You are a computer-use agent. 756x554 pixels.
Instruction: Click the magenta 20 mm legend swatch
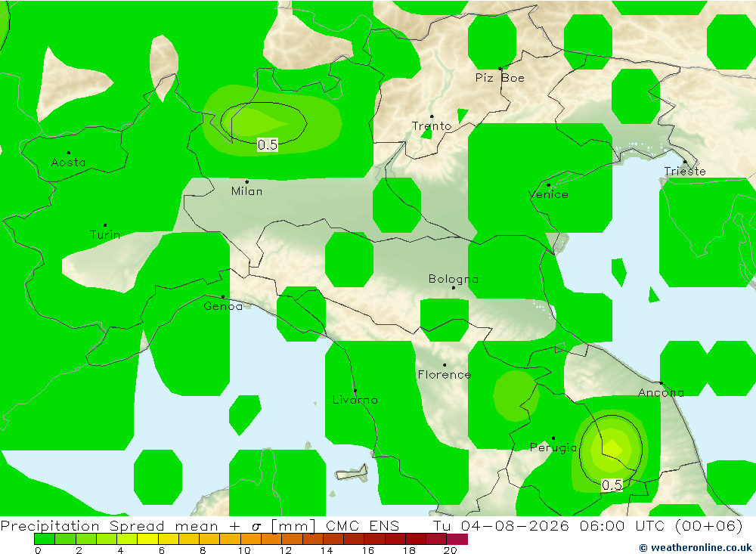click(457, 539)
